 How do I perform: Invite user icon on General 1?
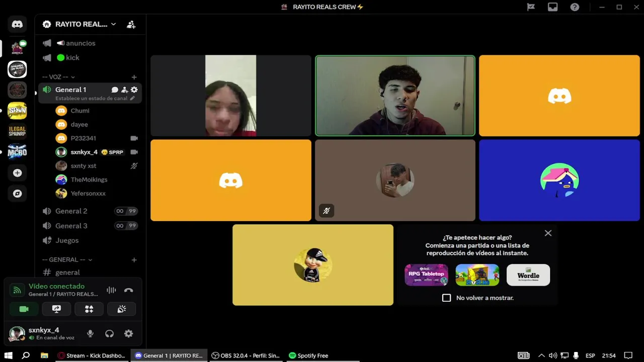click(124, 90)
